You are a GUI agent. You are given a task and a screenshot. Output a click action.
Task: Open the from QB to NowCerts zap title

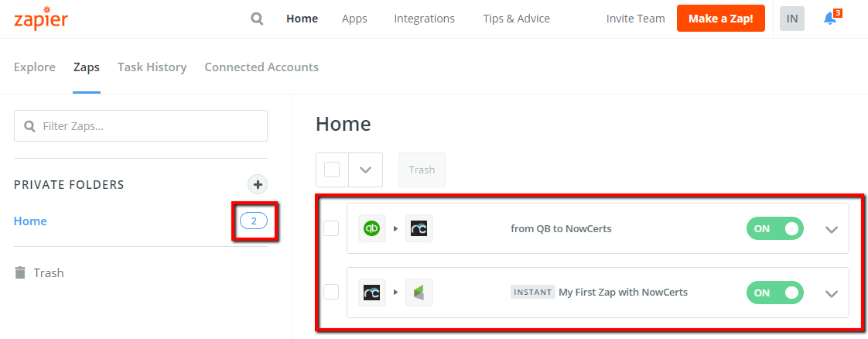coord(562,228)
